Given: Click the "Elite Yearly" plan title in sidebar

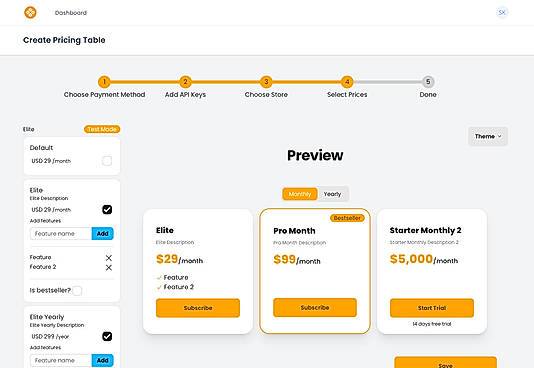Looking at the screenshot, I should [x=47, y=317].
